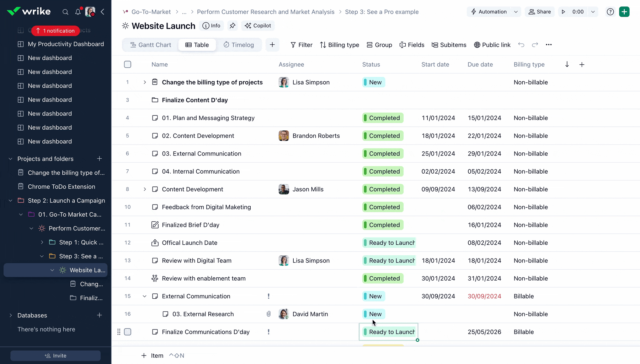The height and width of the screenshot is (364, 640).
Task: Click the Share button
Action: (539, 12)
